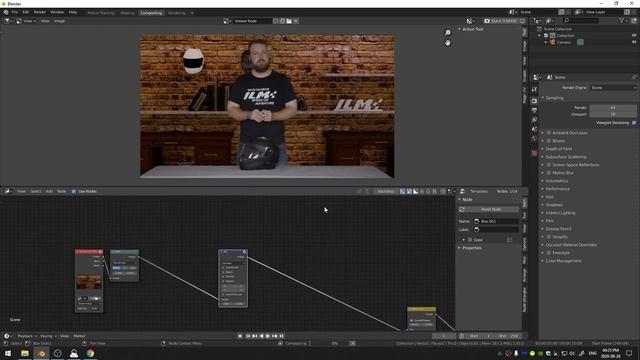Click the pan hand icon in image viewer
The height and width of the screenshot is (360, 640).
click(x=448, y=43)
